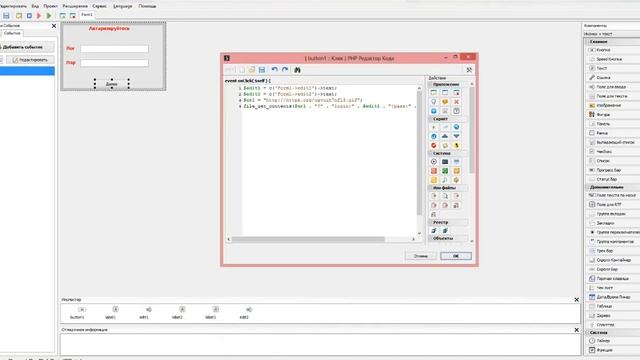Click the blue Stop square in main toolbar
This screenshot has height=360, width=640.
click(29, 16)
